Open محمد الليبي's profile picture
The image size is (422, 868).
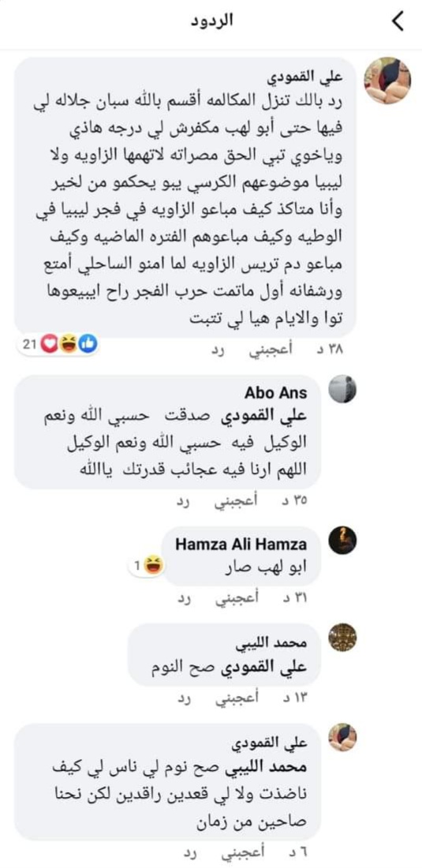tap(342, 637)
